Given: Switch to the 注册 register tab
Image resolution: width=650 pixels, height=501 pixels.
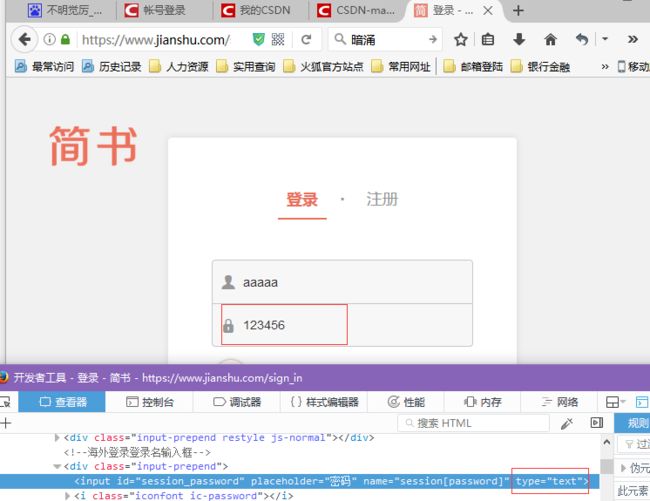Looking at the screenshot, I should point(382,199).
